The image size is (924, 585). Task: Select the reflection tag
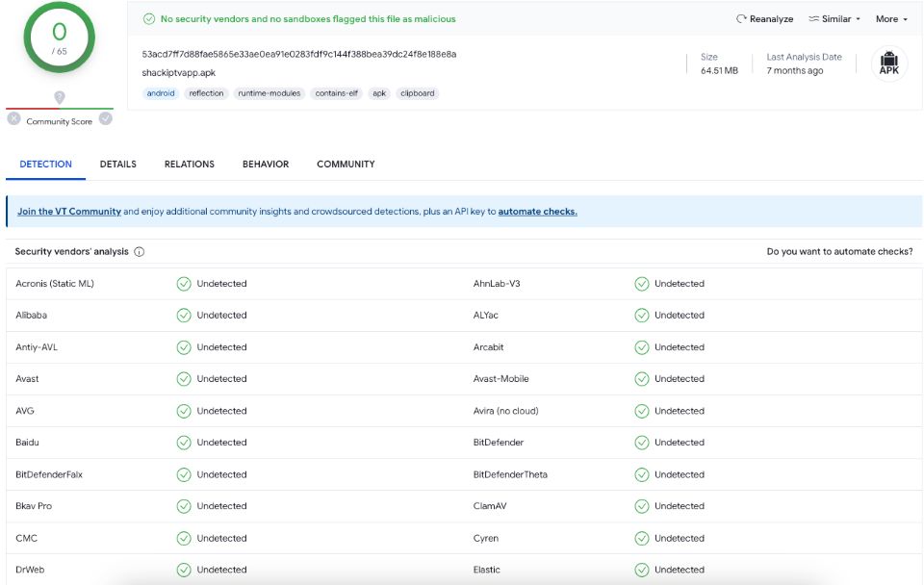[206, 93]
